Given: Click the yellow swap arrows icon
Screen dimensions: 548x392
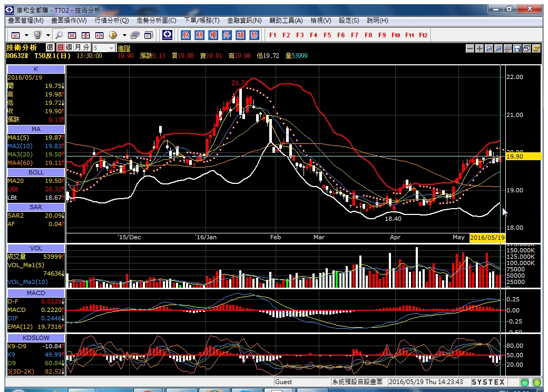Looking at the screenshot, I should click(x=536, y=48).
